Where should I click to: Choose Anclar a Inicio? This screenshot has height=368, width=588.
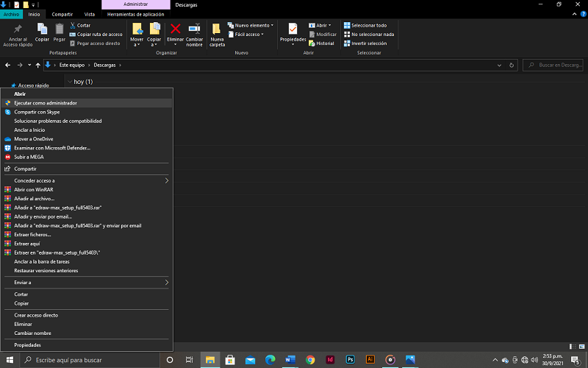pyautogui.click(x=87, y=130)
